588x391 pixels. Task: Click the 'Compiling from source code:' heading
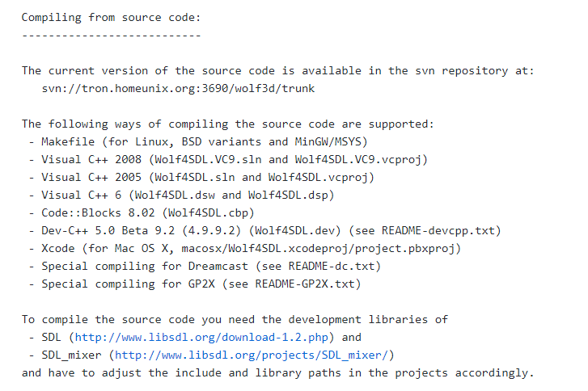[x=112, y=18]
